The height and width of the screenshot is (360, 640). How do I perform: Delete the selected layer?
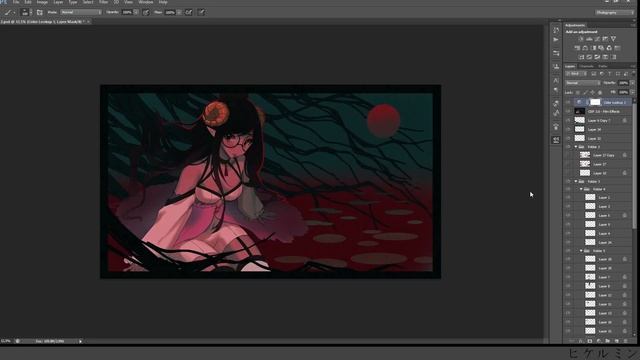point(625,341)
